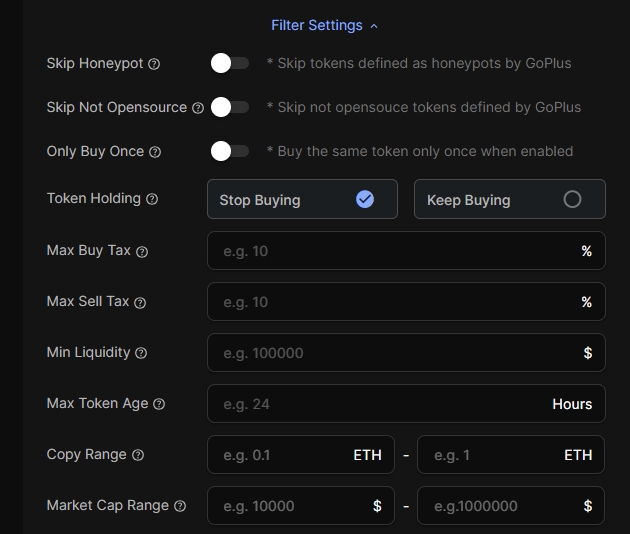The image size is (630, 534).
Task: Open Min Liquidity help icon
Action: (x=141, y=353)
